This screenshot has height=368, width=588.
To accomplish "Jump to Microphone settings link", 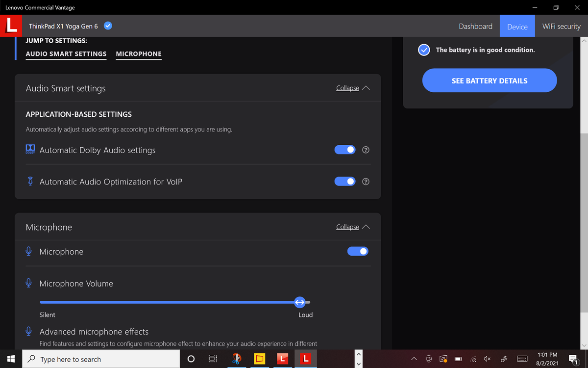I will tap(139, 54).
